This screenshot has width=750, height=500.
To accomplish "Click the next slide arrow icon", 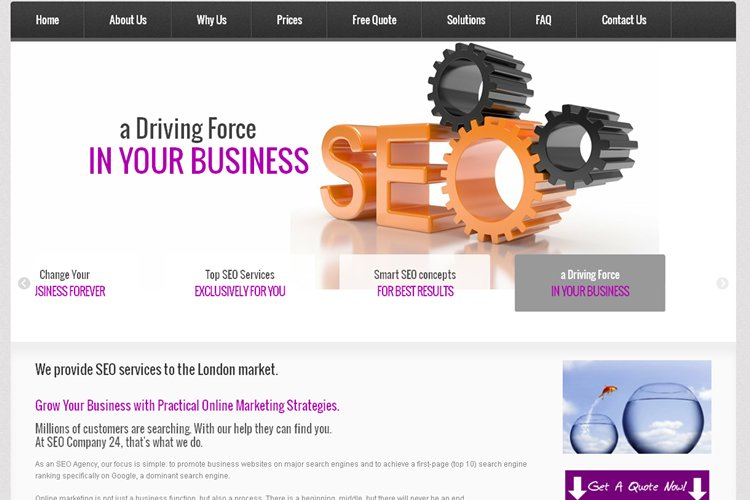I will pyautogui.click(x=722, y=283).
